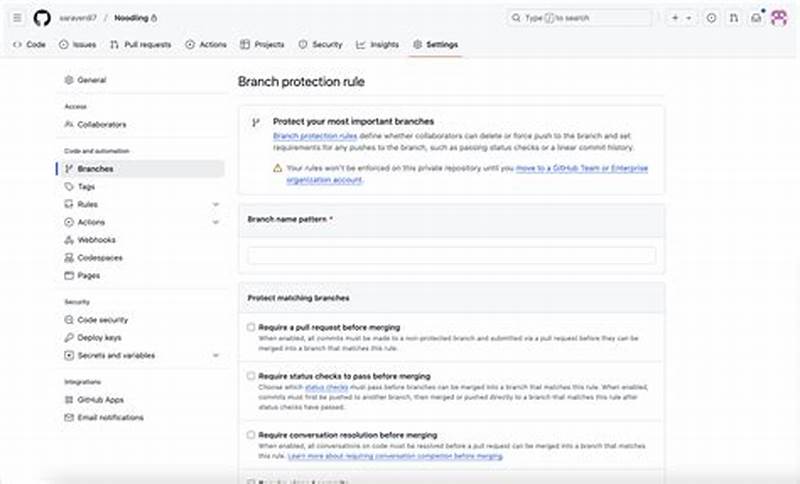Open move to GitHub Team or Enterprise link
Screen dimensions: 800x484
(x=582, y=168)
